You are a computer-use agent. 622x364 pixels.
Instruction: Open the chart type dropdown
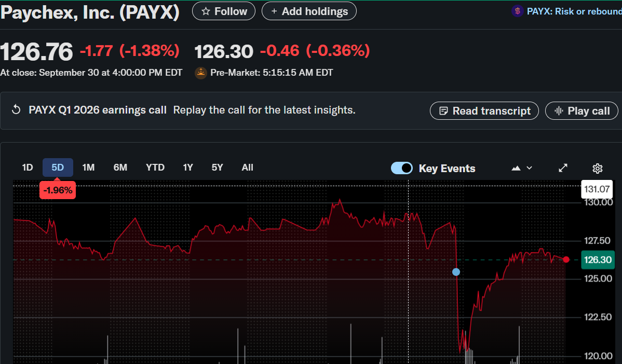(x=522, y=168)
